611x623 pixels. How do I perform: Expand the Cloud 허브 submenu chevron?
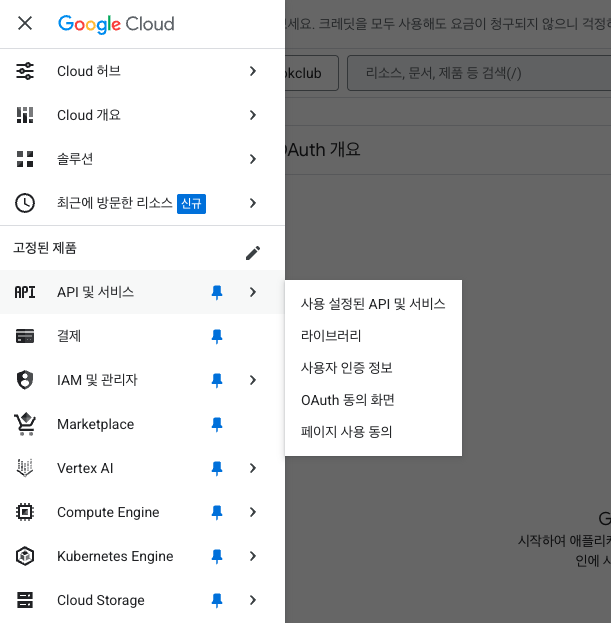point(253,71)
